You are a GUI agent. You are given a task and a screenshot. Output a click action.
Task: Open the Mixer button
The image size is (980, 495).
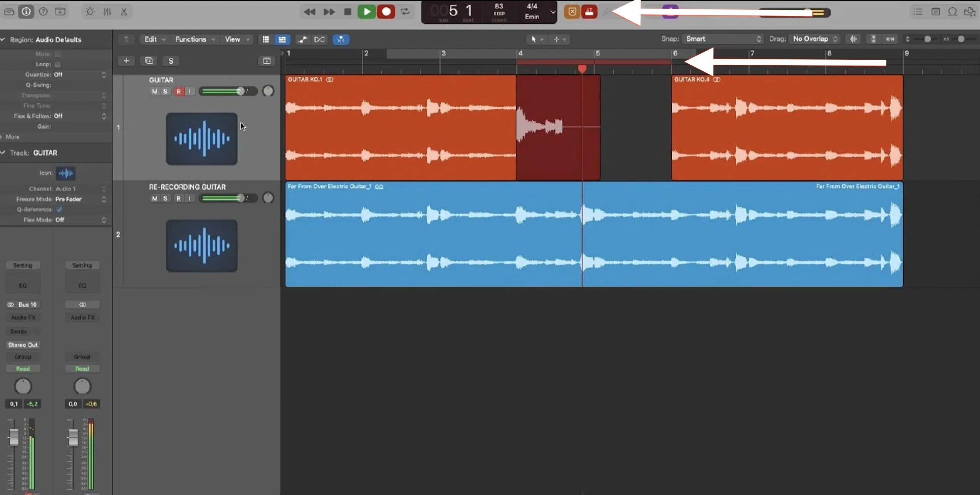tap(107, 12)
